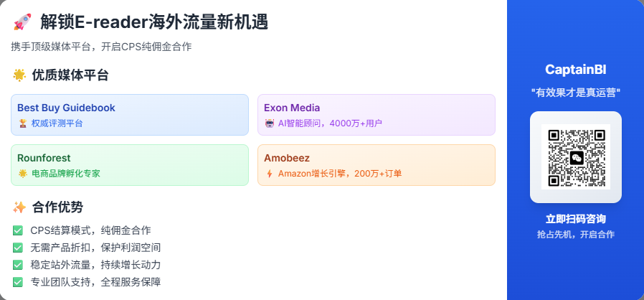Click the green checkmark beside 专业团队支持
644x300 pixels.
pyautogui.click(x=18, y=282)
